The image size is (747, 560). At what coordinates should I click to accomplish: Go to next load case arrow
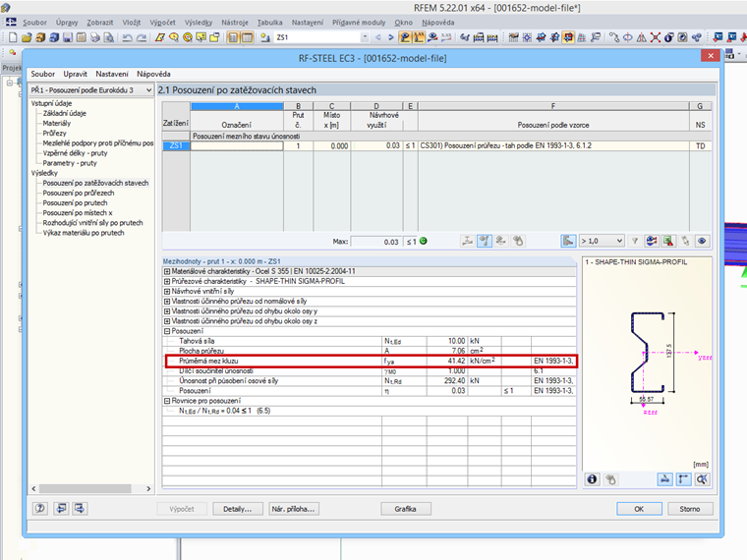[390, 37]
